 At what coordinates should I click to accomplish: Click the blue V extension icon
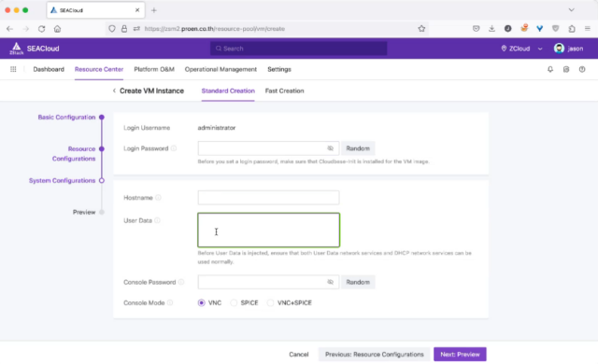540,29
